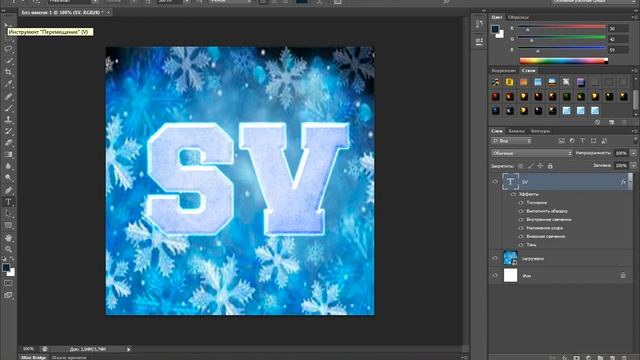Select the Zoom magnifier tool
The image size is (640, 360).
(8, 249)
